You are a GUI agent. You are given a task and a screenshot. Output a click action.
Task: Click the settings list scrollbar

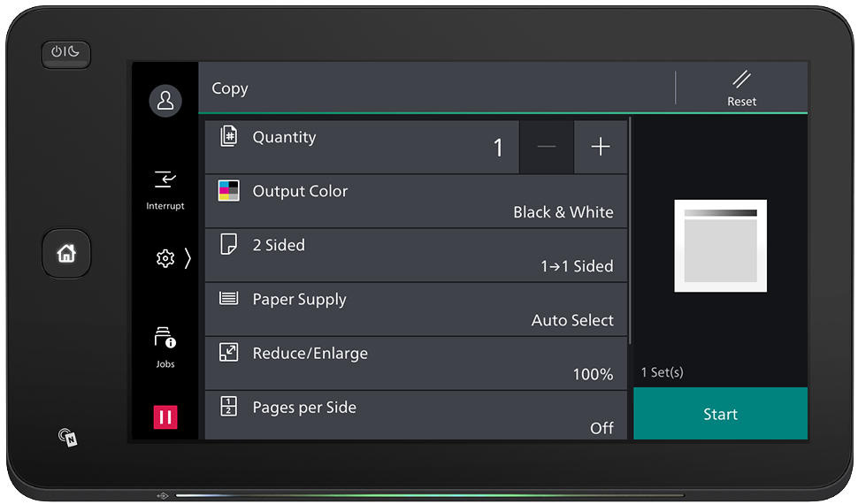pyautogui.click(x=630, y=231)
